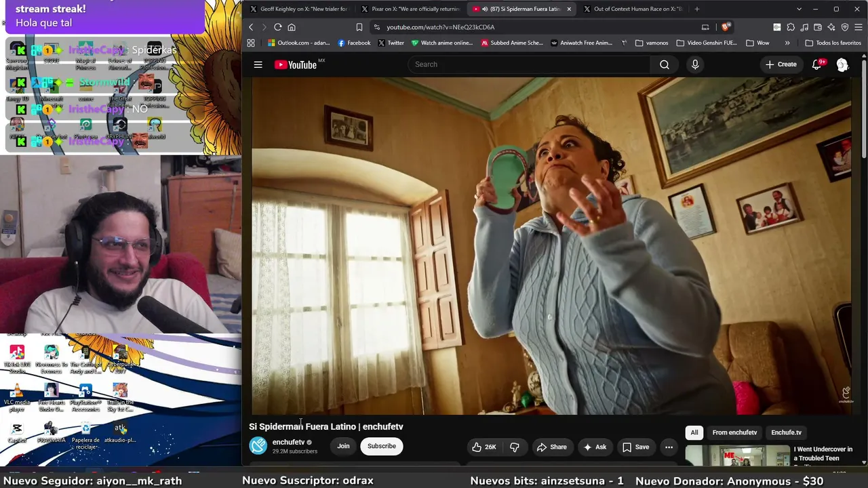Share the video using Share button
Image resolution: width=868 pixels, height=488 pixels.
tap(551, 447)
